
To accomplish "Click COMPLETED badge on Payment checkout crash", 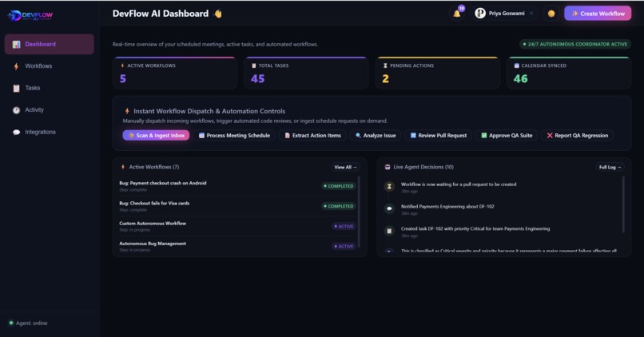I will coord(339,186).
